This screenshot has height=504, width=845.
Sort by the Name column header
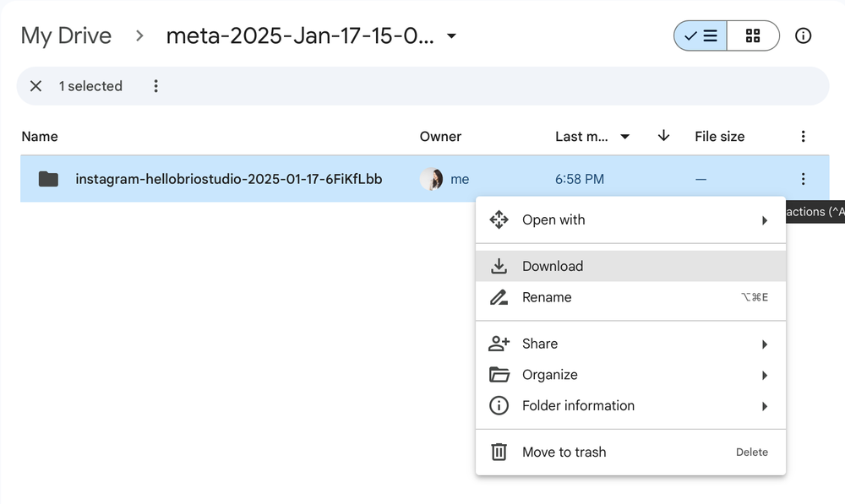tap(40, 137)
